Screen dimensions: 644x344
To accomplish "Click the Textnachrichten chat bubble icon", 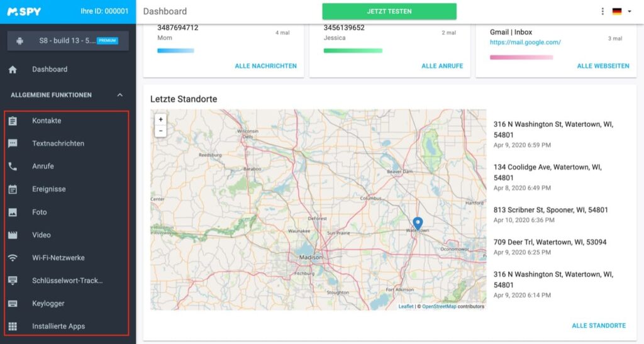I will pyautogui.click(x=13, y=143).
